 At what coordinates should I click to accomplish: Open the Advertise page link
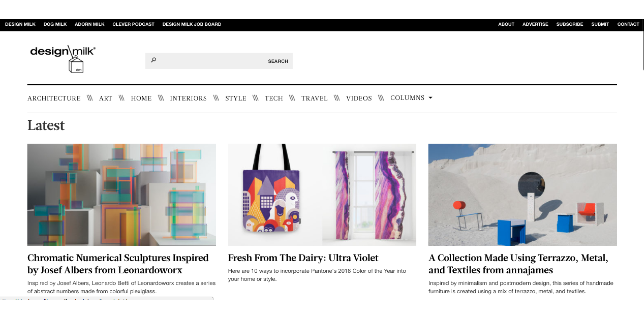tap(535, 24)
